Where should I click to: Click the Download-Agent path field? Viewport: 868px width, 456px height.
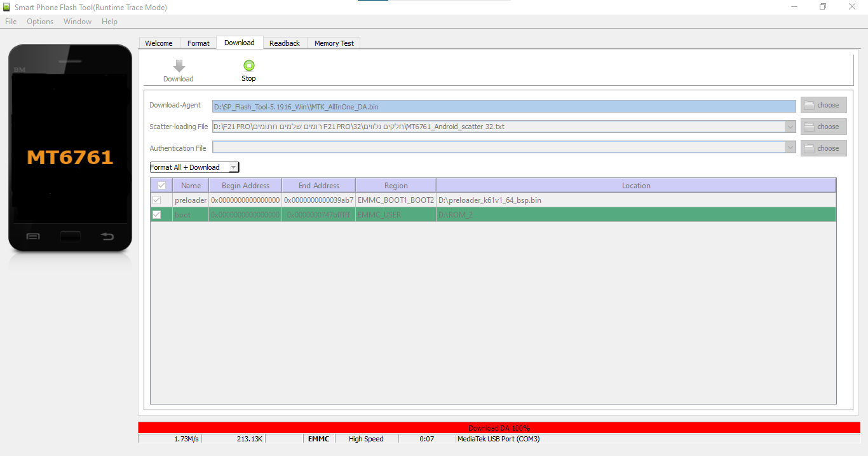[503, 106]
